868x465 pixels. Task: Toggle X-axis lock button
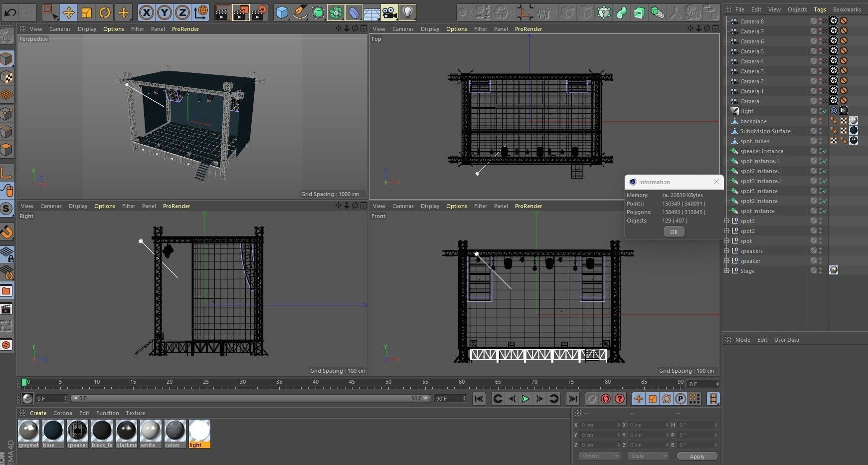tap(146, 12)
